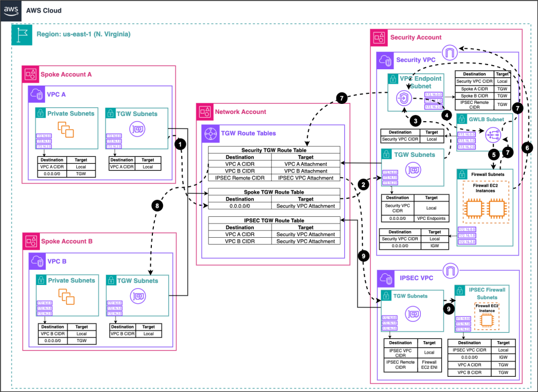Viewport: 538px width, 392px height.
Task: Select the AWS Cloud logo icon
Action: pyautogui.click(x=10, y=10)
